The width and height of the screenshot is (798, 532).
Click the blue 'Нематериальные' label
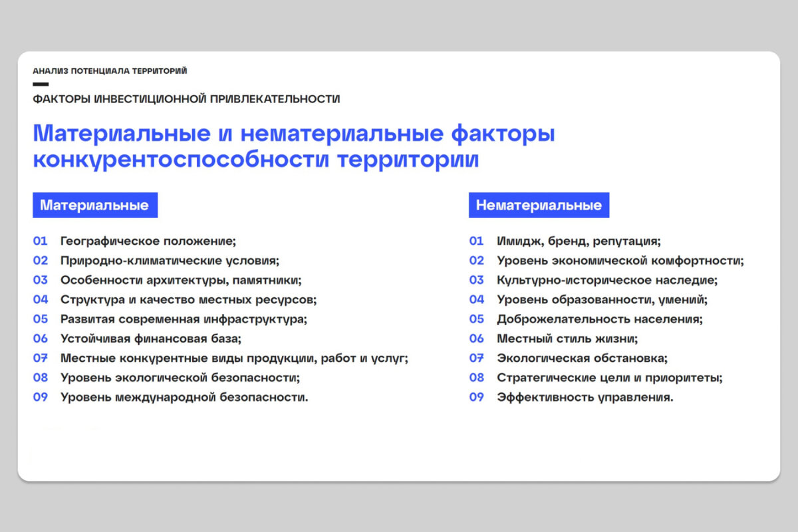click(x=539, y=205)
